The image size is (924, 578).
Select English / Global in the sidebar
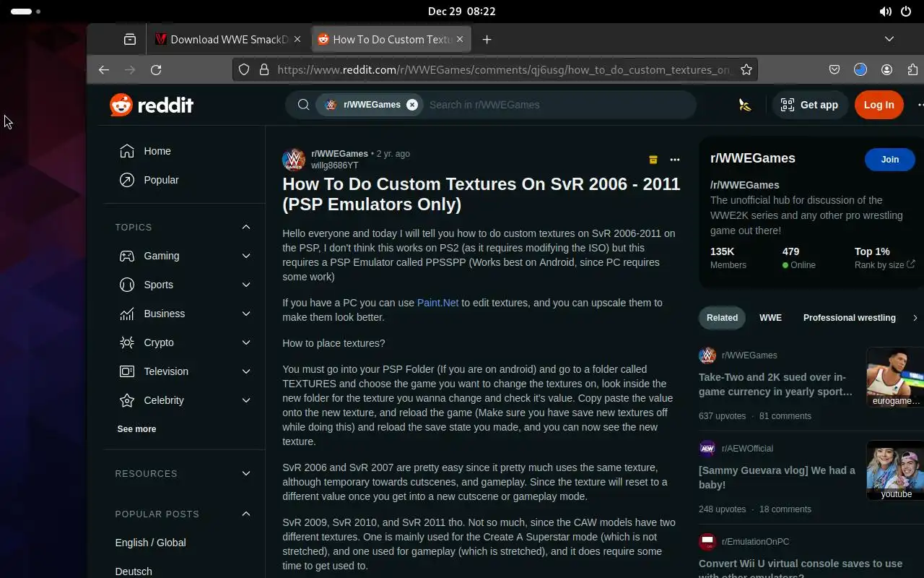click(151, 543)
